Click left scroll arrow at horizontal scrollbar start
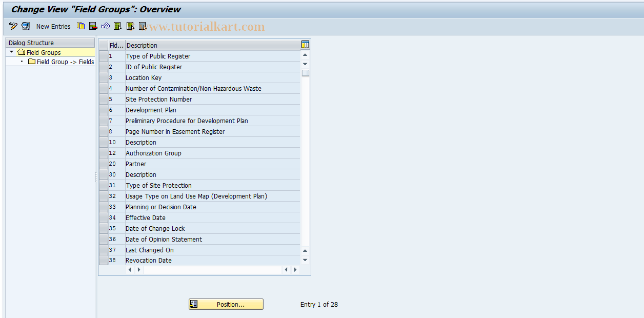 coord(130,269)
